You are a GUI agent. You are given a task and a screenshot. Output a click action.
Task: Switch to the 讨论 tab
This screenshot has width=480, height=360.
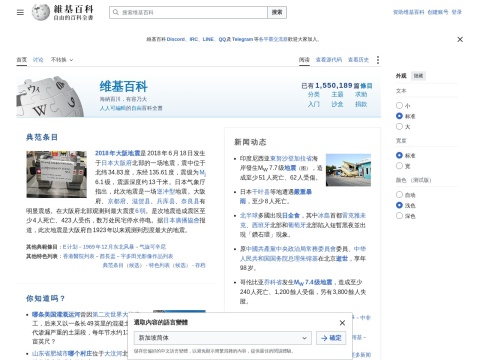pos(38,60)
